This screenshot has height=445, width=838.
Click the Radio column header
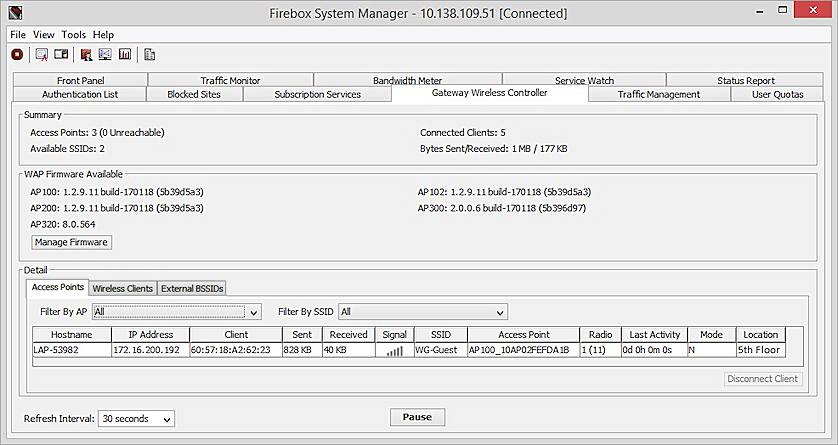[x=601, y=335]
